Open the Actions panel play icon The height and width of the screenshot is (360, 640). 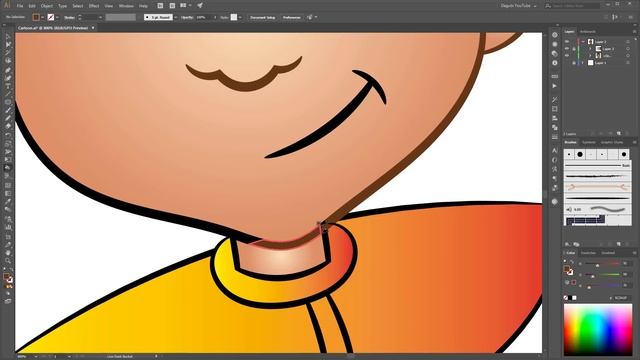[x=554, y=86]
